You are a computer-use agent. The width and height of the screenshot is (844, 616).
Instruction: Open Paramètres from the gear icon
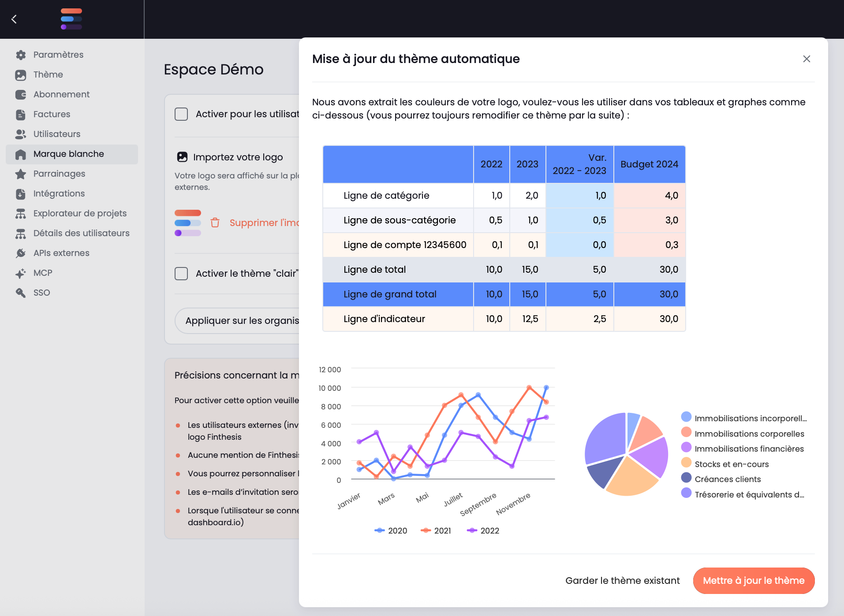click(20, 55)
